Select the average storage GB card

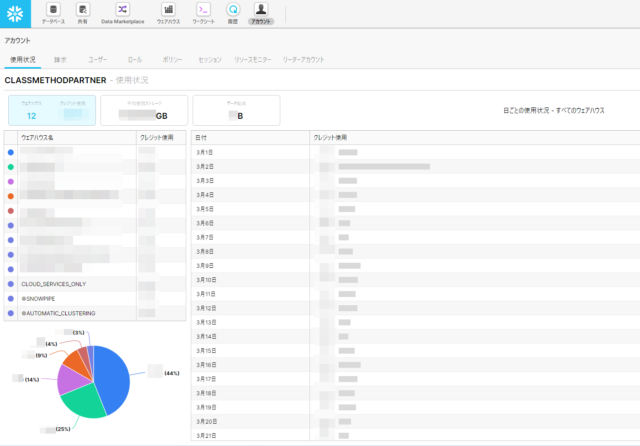[x=144, y=110]
